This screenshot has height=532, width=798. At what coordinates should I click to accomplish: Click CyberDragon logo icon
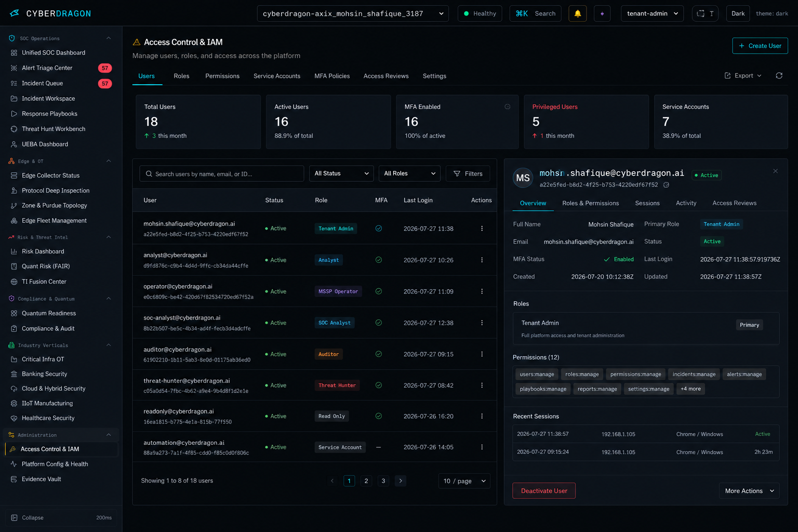[x=15, y=14]
